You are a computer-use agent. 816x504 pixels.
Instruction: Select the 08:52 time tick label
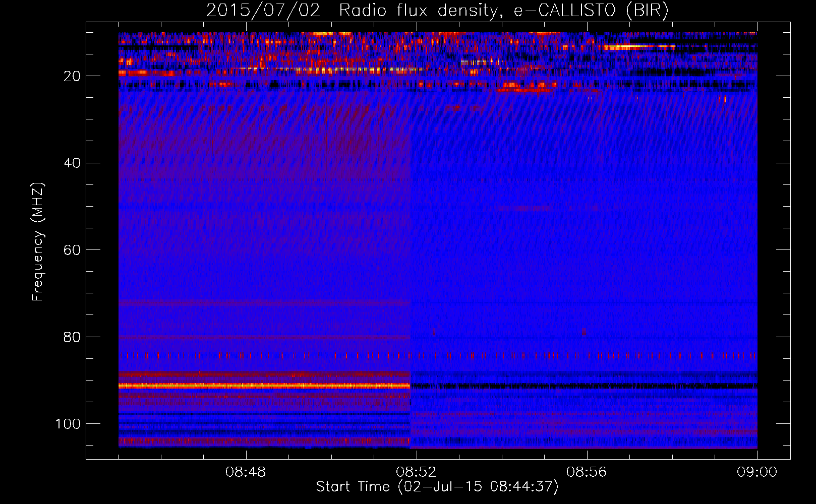click(x=416, y=472)
